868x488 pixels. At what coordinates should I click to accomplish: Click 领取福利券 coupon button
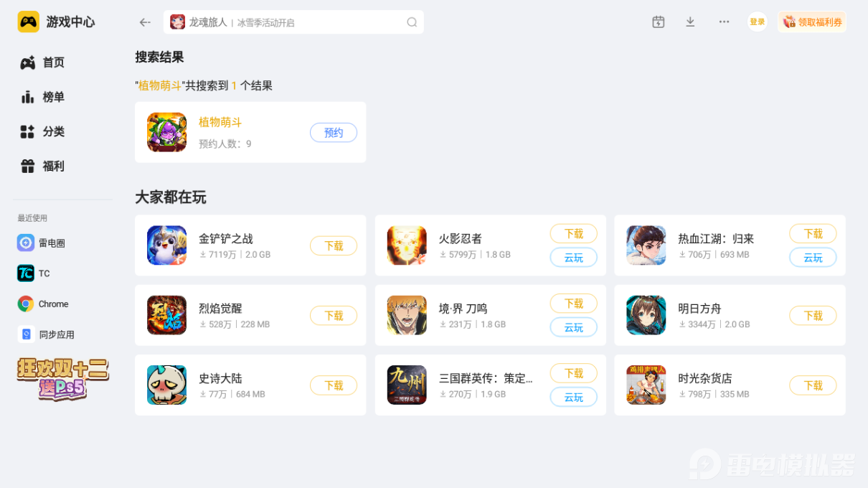812,22
